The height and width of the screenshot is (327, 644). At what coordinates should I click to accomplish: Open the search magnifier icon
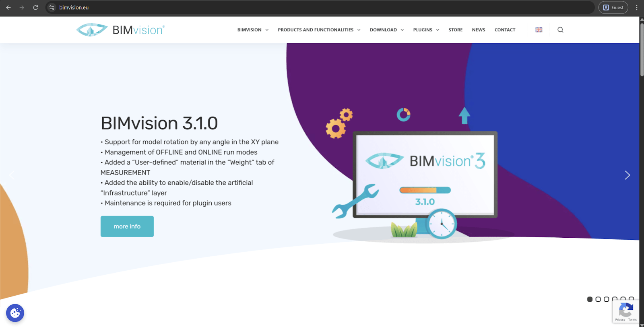(x=560, y=30)
